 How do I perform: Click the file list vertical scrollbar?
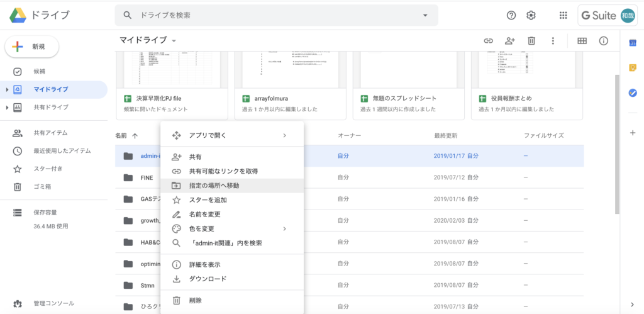617,144
